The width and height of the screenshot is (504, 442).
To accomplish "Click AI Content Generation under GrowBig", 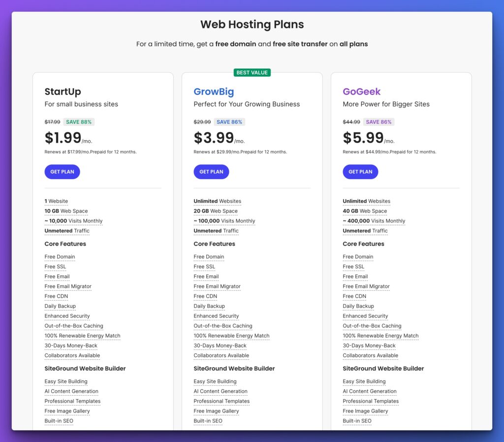I will [x=220, y=391].
